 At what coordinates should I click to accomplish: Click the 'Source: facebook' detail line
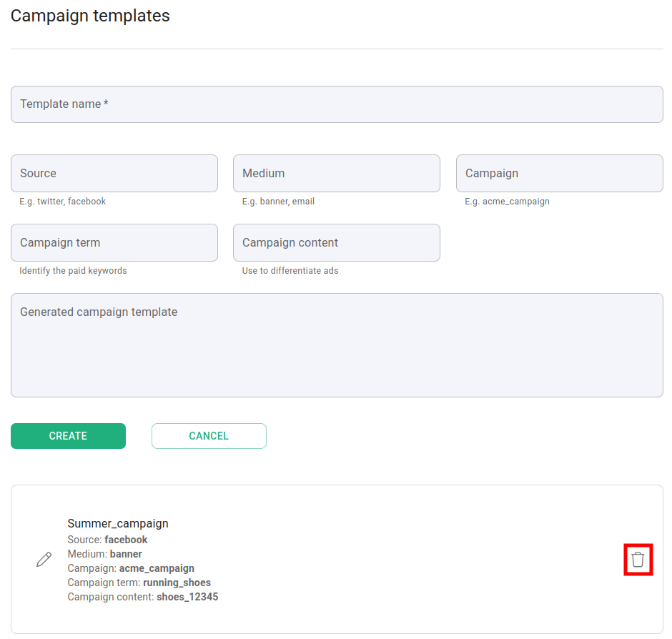pos(107,540)
